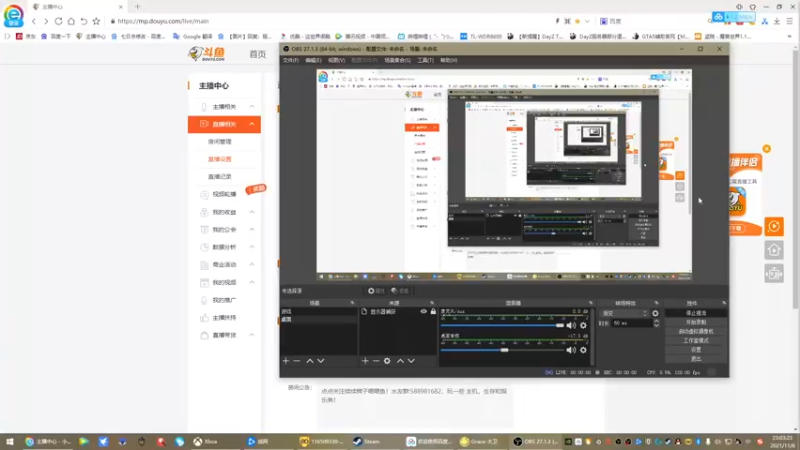Click the browser back arrow
This screenshot has width=800, height=450.
(34, 21)
